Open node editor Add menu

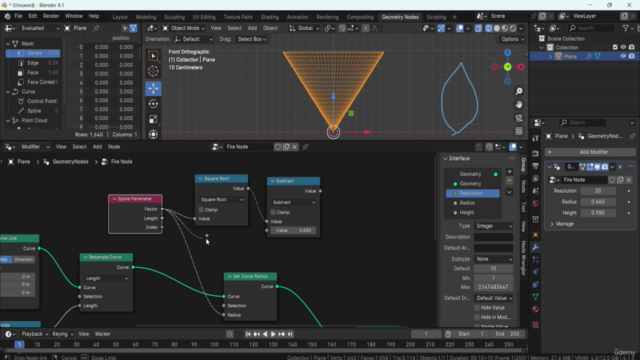click(x=97, y=147)
